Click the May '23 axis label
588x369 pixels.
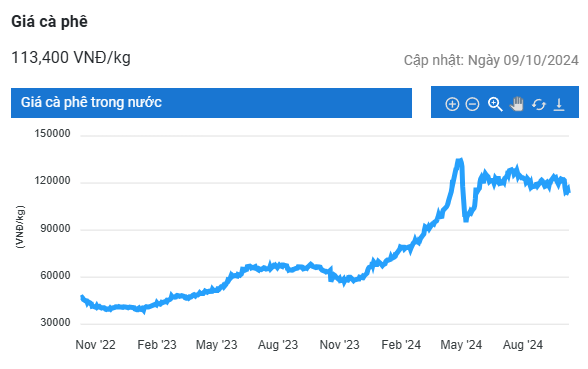pyautogui.click(x=216, y=345)
